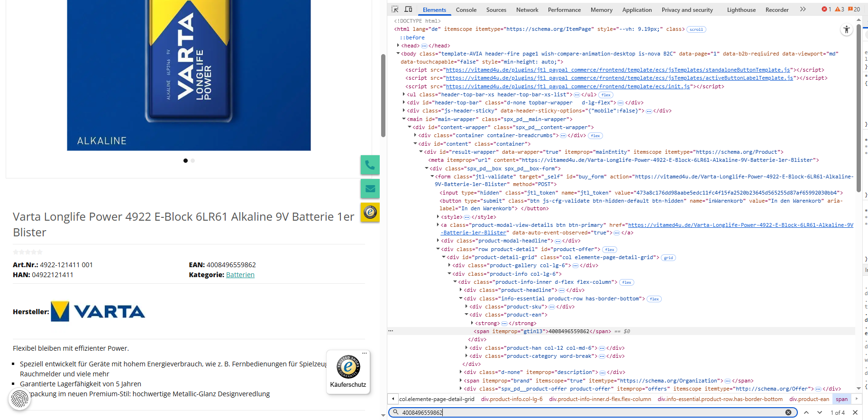
Task: Toggle the device toolbar icon
Action: (x=408, y=9)
